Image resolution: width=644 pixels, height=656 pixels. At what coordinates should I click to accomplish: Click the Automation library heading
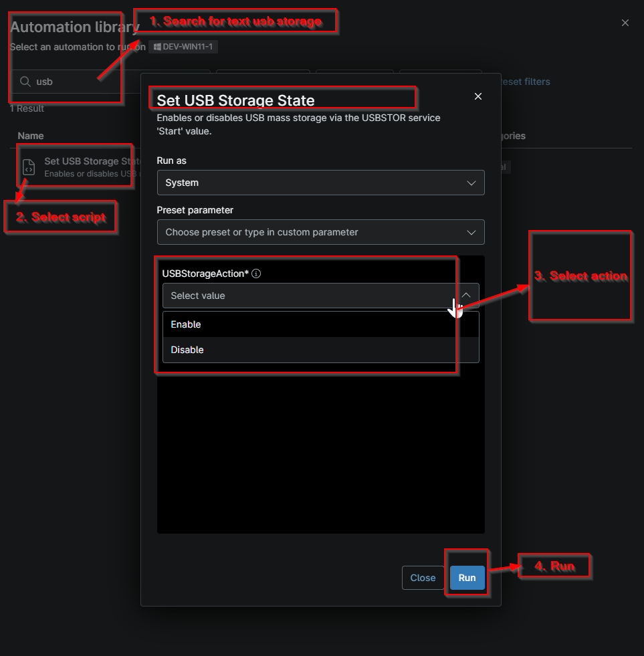(x=74, y=27)
